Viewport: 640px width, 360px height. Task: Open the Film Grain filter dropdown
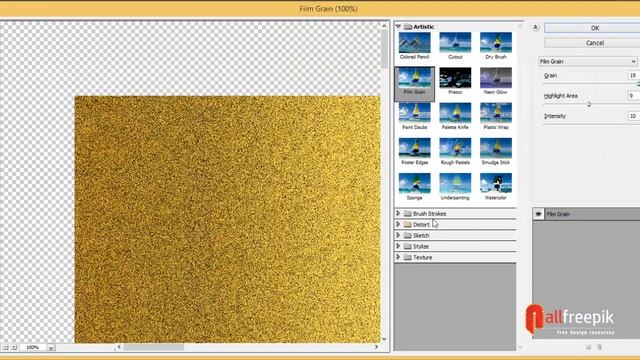pyautogui.click(x=588, y=62)
